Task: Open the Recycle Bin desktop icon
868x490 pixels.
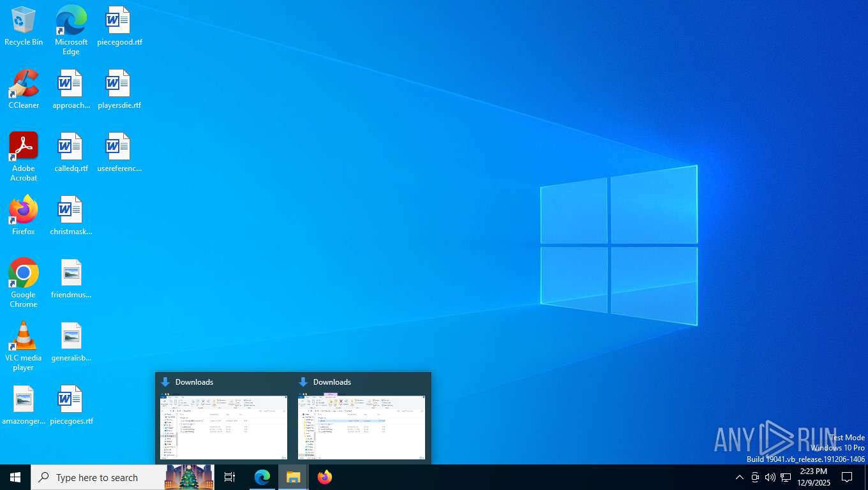Action: tap(24, 27)
